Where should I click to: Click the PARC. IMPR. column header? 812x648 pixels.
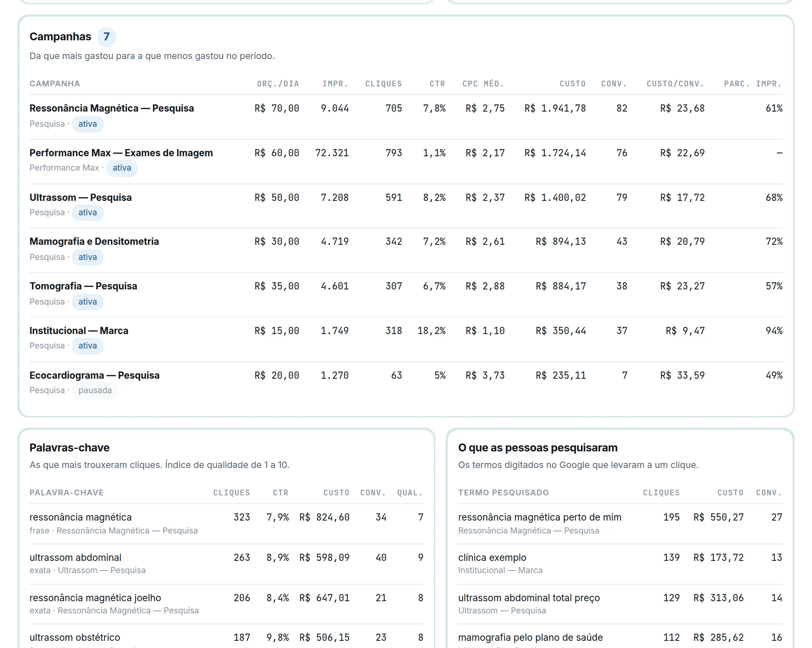pyautogui.click(x=753, y=84)
